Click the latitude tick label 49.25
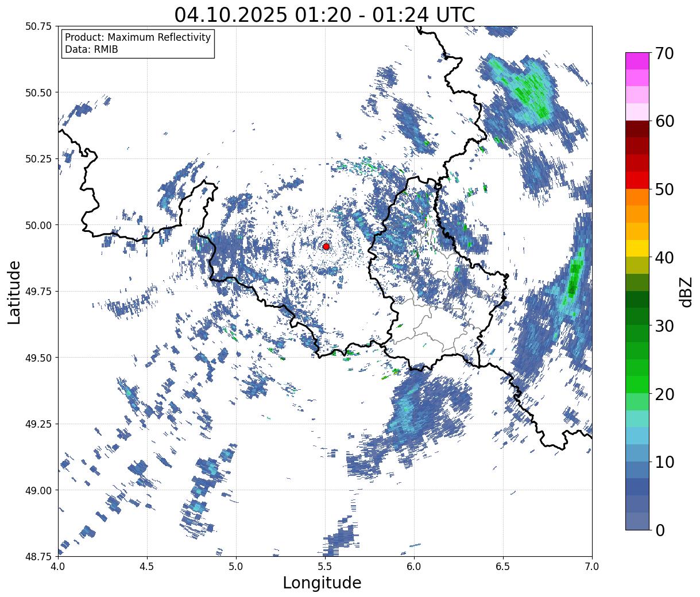The width and height of the screenshot is (700, 597). point(38,424)
